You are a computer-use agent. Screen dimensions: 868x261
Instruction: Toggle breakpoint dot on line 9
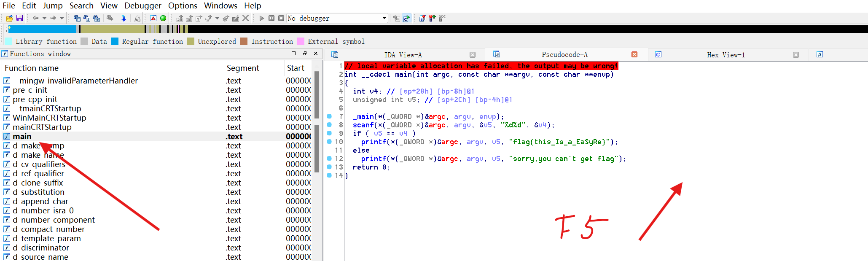coord(329,133)
